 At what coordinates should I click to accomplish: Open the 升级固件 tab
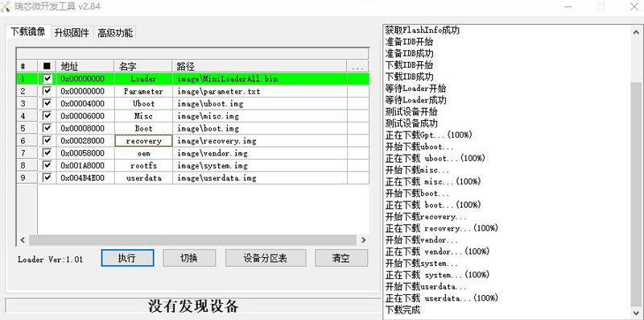pos(72,33)
